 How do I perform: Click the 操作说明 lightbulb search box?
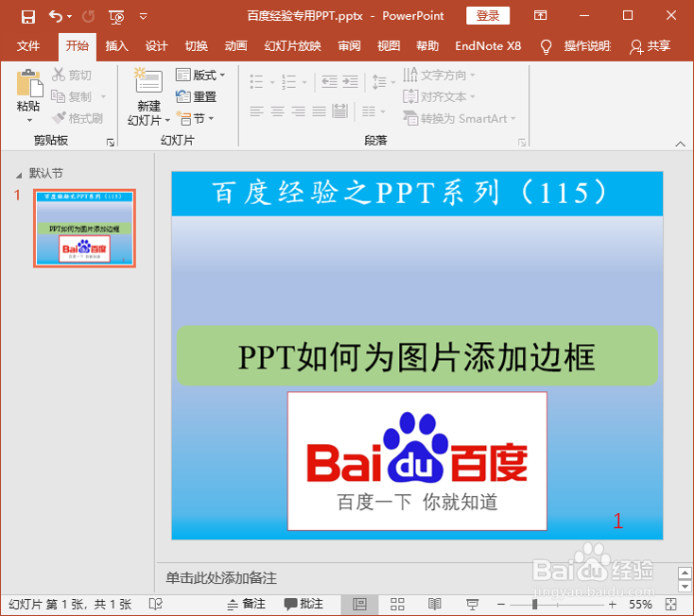click(576, 46)
